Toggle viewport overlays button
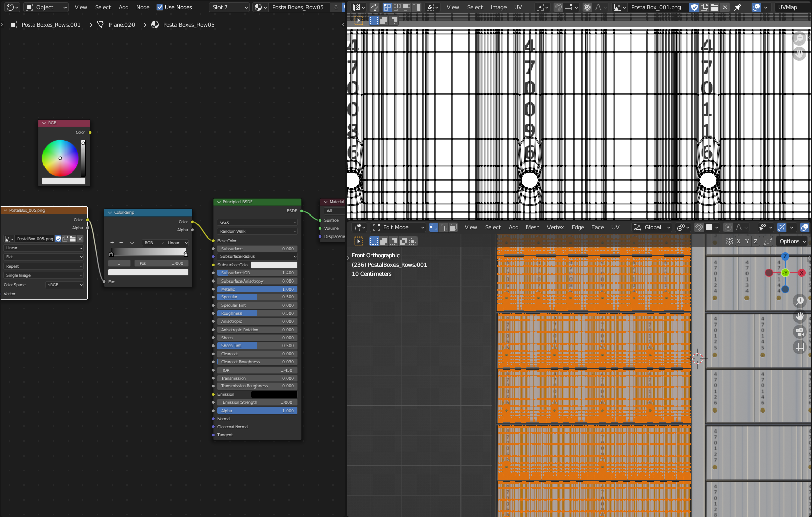 (x=804, y=227)
